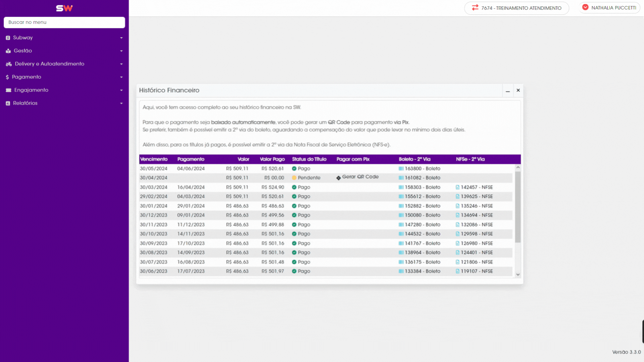Viewport: 644px width, 362px height.
Task: Minimize the Histórico Financeiro window
Action: [507, 91]
